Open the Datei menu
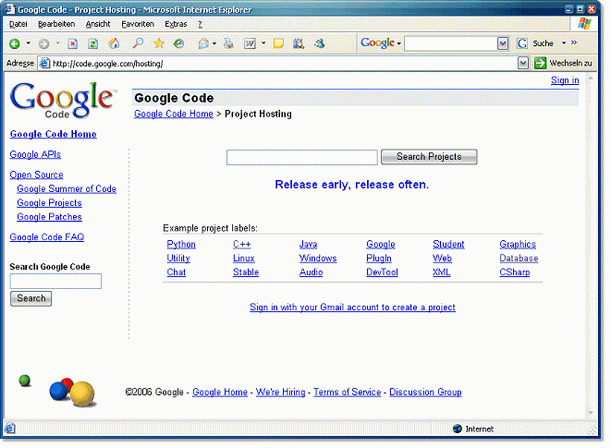610x448 pixels. pyautogui.click(x=18, y=24)
